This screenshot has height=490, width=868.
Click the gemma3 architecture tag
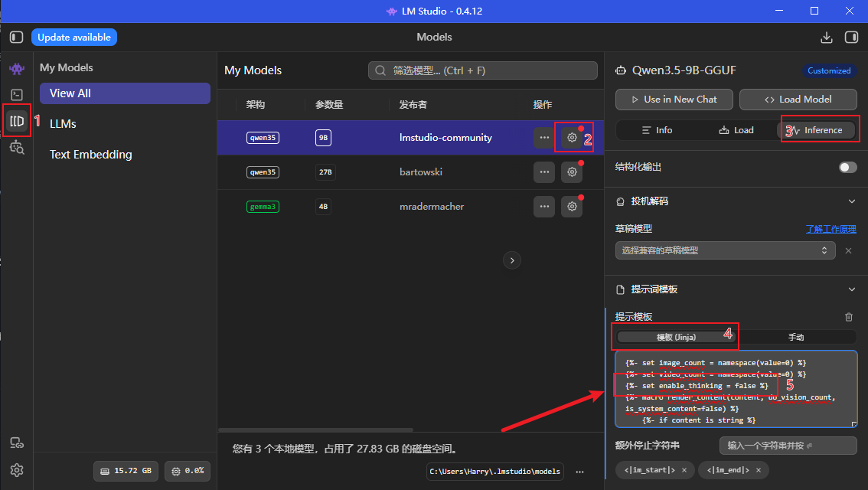(x=263, y=207)
